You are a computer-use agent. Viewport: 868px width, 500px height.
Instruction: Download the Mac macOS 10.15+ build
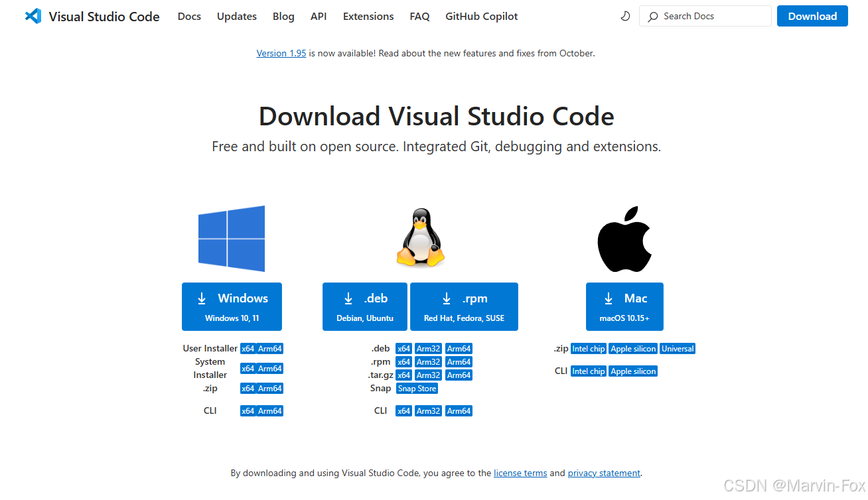pyautogui.click(x=624, y=306)
